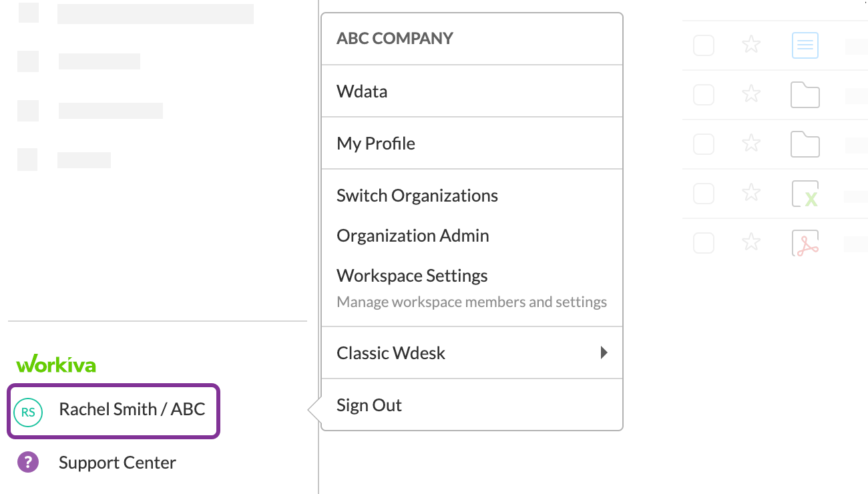Open the Support Center link

118,463
